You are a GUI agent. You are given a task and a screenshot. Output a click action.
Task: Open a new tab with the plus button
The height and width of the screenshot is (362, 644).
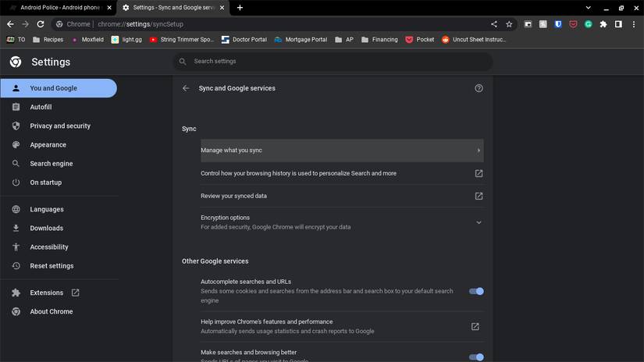240,7
